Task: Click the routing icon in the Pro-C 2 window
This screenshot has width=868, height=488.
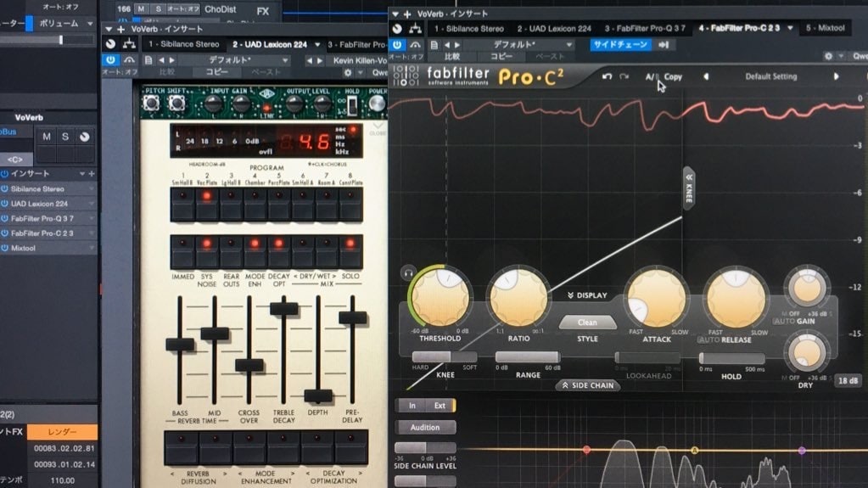Action: [415, 28]
